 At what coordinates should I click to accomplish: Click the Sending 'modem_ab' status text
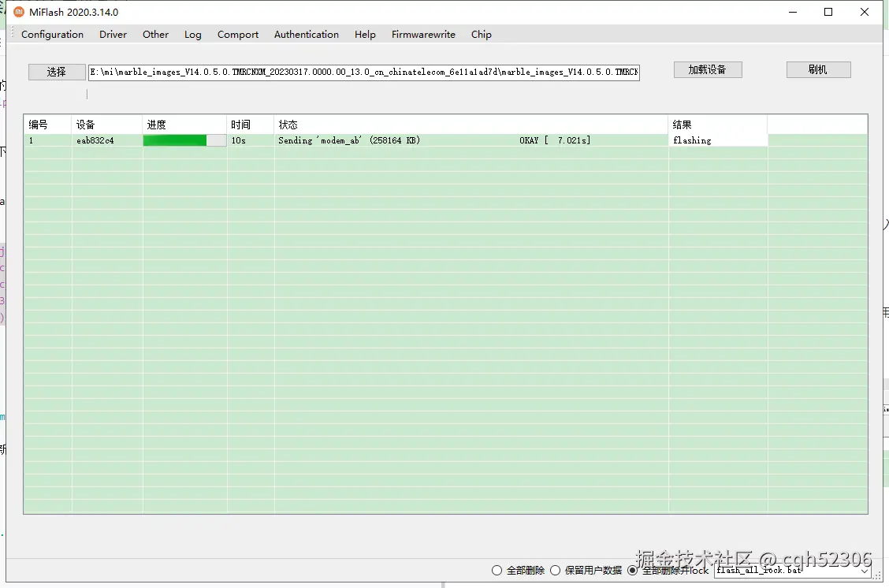click(348, 140)
